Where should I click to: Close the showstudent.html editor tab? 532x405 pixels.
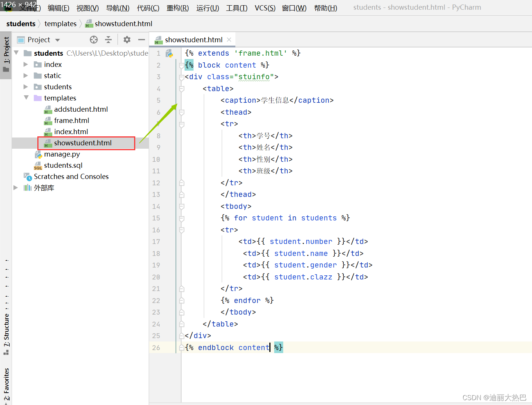point(229,40)
